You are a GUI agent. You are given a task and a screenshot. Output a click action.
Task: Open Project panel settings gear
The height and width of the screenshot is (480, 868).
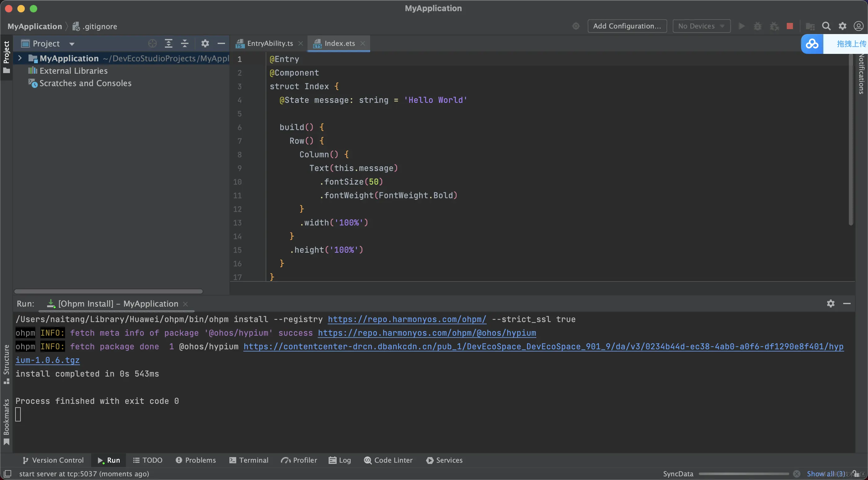(205, 43)
